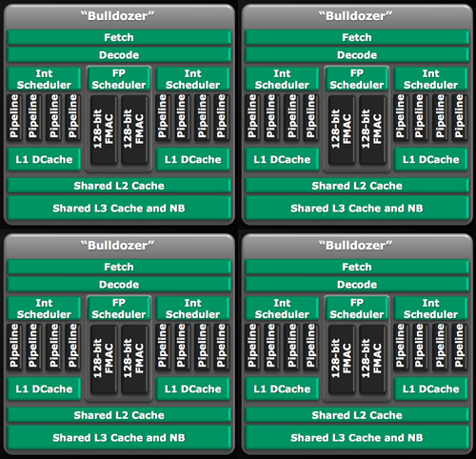Click left L1 DCache in lower-right module
The width and height of the screenshot is (476, 459).
pyautogui.click(x=282, y=389)
